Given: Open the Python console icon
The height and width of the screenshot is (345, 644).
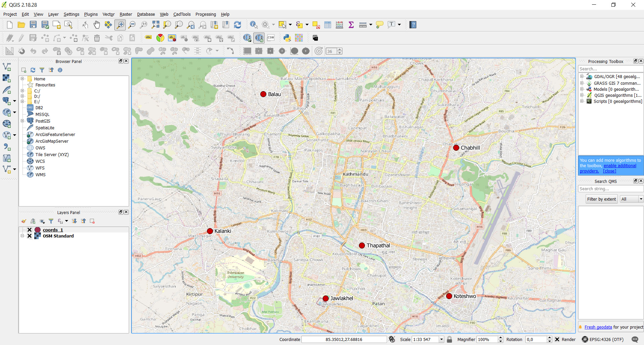Looking at the screenshot, I should (287, 38).
